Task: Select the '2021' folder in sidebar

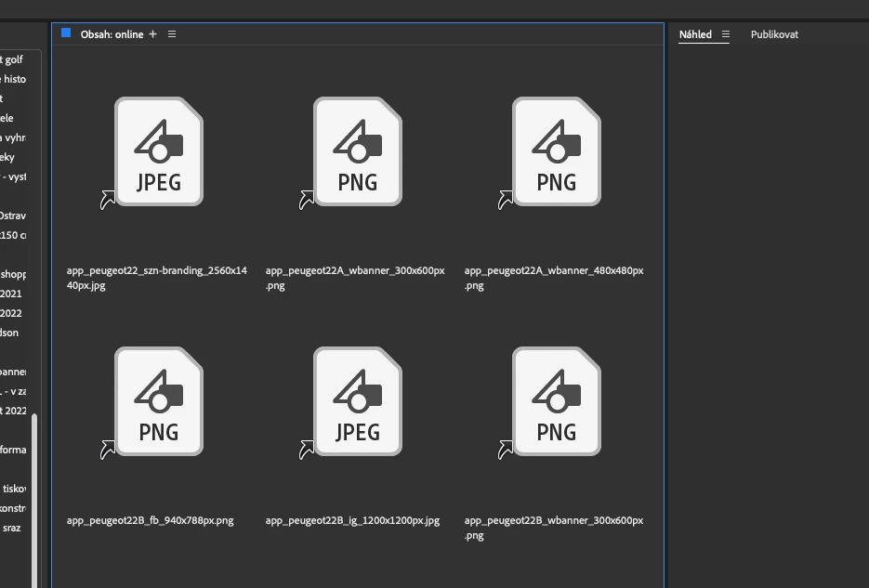Action: point(11,294)
